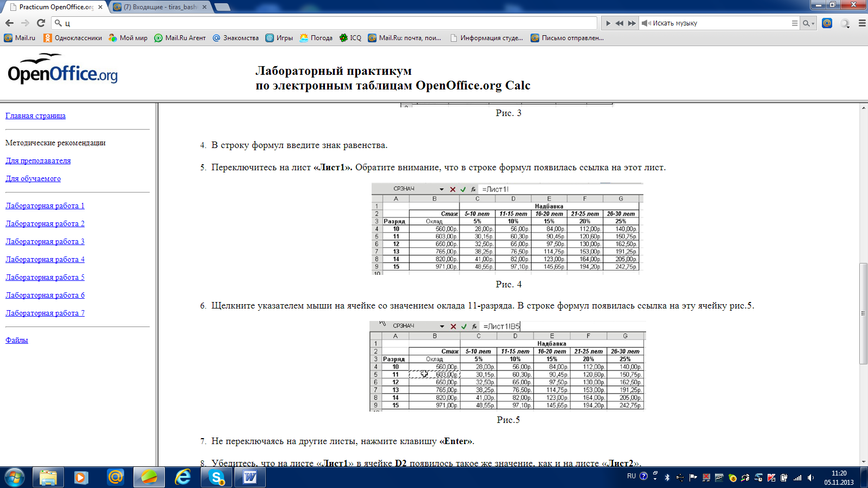Play music with the play button

[608, 23]
